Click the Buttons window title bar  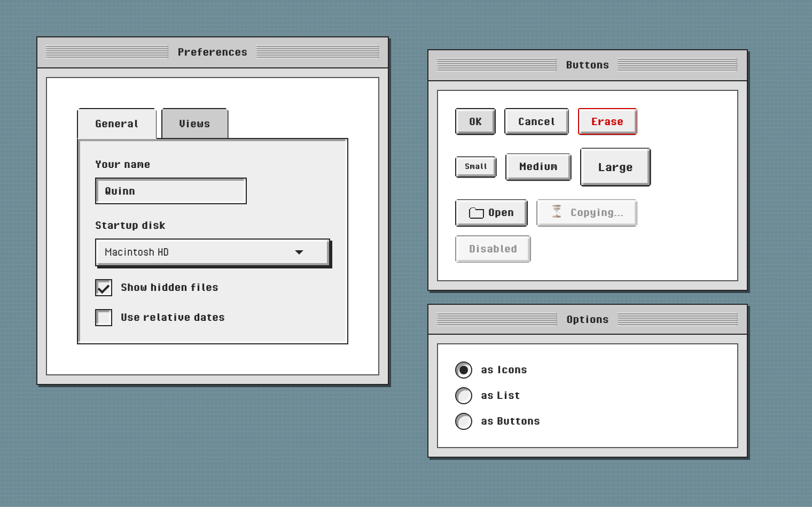click(x=588, y=65)
